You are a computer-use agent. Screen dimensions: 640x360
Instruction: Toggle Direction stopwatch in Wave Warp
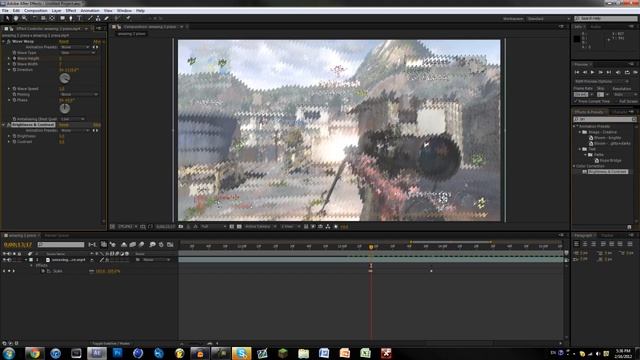tap(14, 70)
